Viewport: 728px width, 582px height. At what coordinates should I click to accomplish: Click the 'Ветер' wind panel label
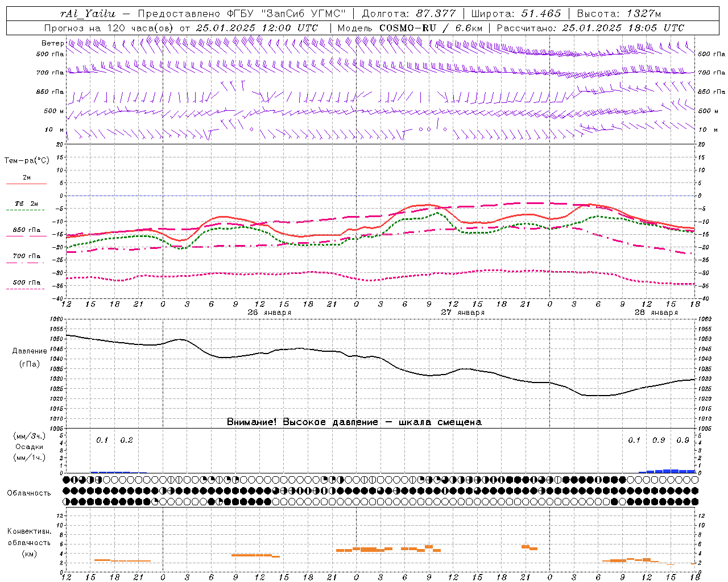52,43
